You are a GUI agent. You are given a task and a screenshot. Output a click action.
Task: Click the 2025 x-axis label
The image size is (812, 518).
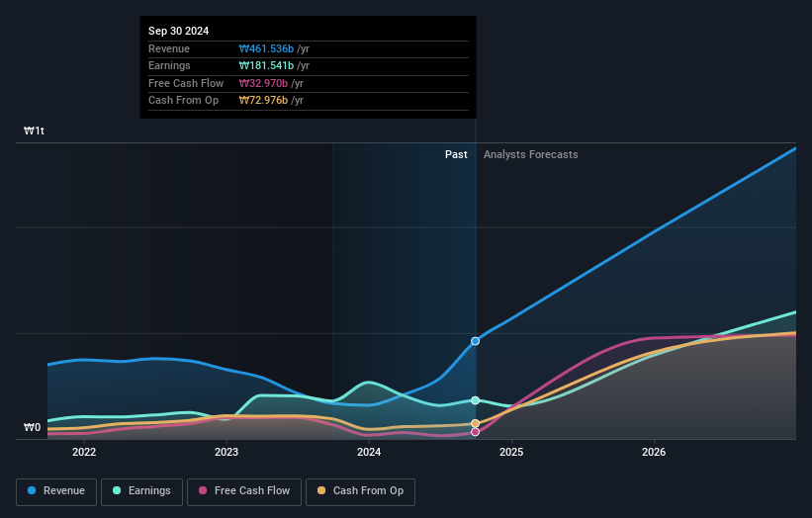(x=511, y=452)
